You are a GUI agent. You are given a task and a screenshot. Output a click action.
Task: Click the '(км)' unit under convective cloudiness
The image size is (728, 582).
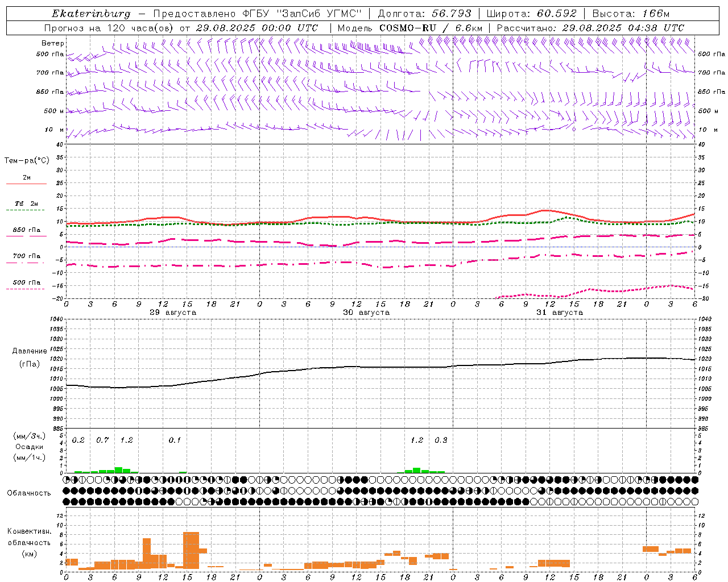click(x=29, y=554)
